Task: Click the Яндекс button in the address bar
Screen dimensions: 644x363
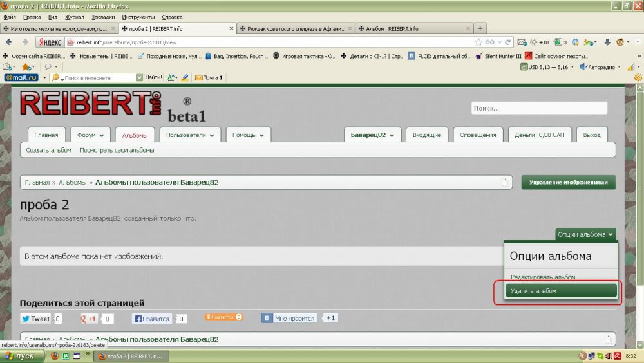Action: (50, 42)
